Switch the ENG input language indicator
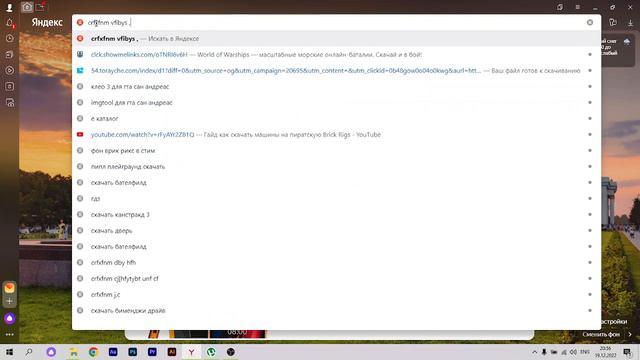 (x=585, y=352)
